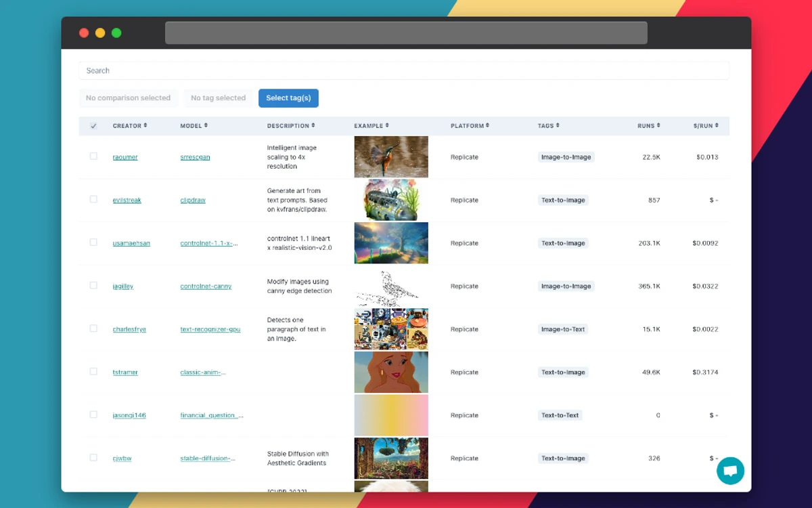The height and width of the screenshot is (508, 812).
Task: Open the controlnet-canny model link
Action: (206, 287)
